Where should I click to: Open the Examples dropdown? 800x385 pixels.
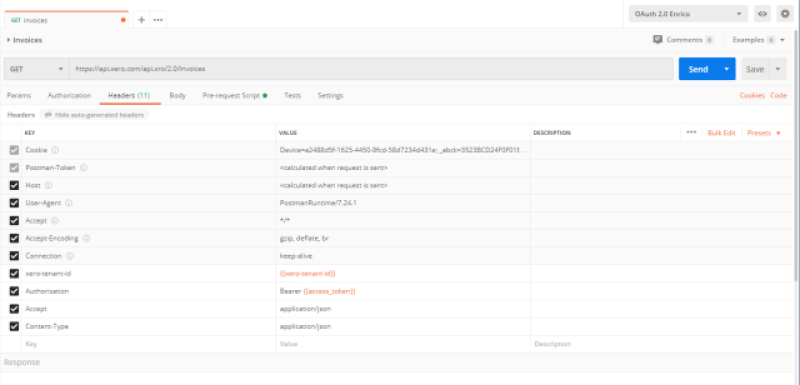(758, 39)
